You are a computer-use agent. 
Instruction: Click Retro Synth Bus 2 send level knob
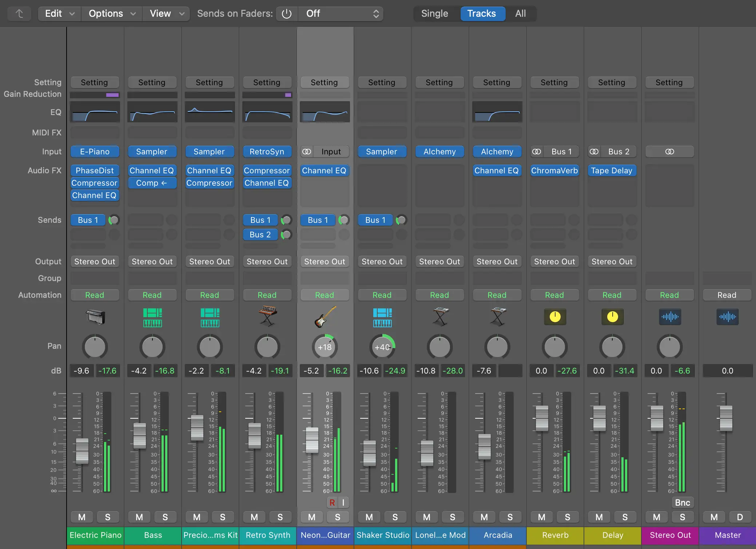(286, 234)
